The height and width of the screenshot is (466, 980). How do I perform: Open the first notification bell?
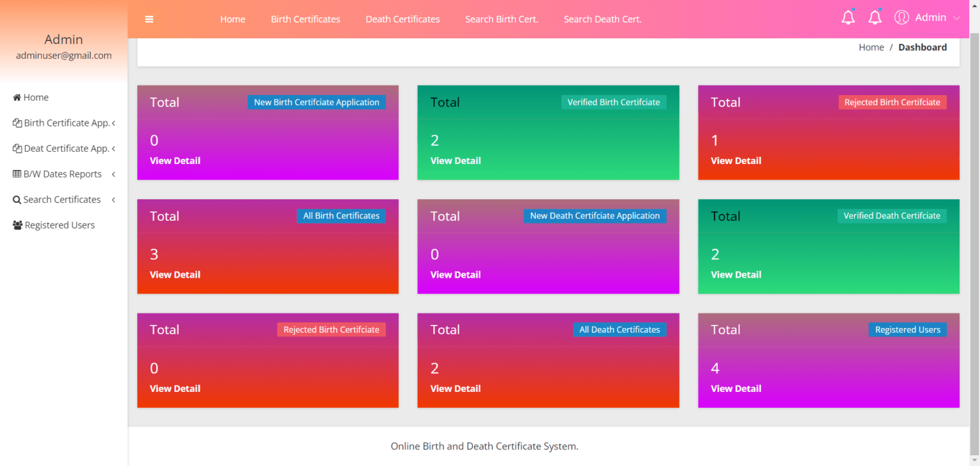848,17
